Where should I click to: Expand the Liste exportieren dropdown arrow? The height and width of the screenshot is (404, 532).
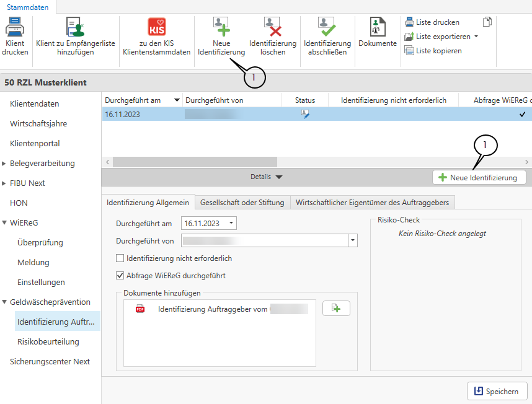tap(476, 37)
